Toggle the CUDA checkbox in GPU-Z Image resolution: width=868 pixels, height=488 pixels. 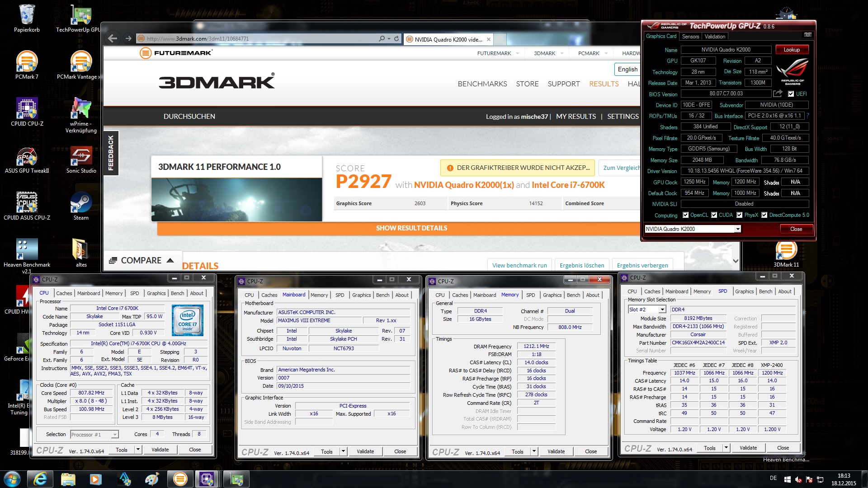pos(714,215)
